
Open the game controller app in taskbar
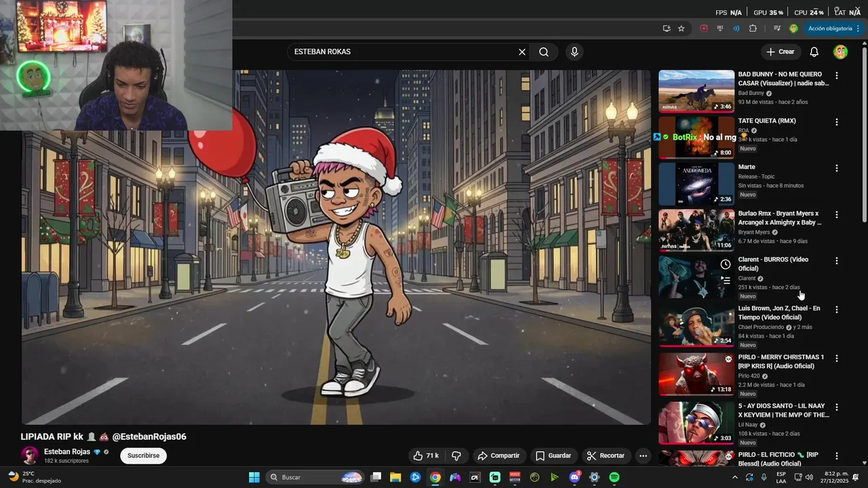coord(455,477)
